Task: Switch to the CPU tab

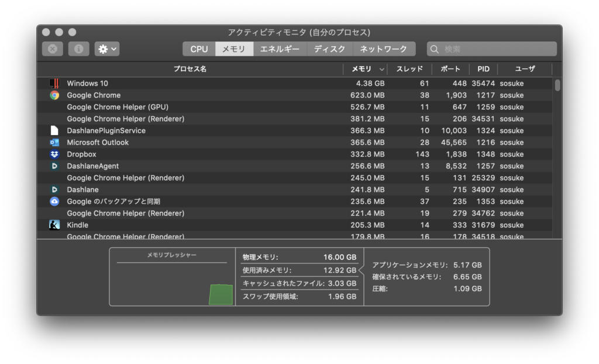Action: pyautogui.click(x=199, y=49)
